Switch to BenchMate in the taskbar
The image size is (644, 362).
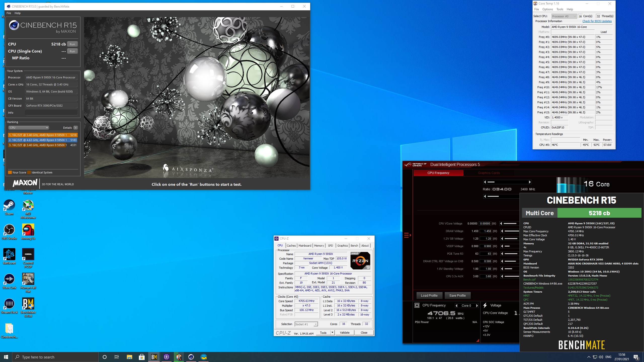click(x=154, y=357)
